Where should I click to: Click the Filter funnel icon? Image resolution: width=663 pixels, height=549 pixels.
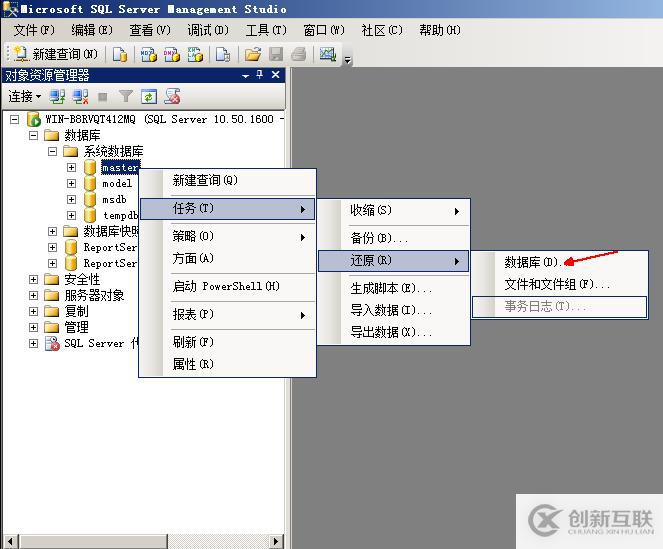tap(126, 97)
